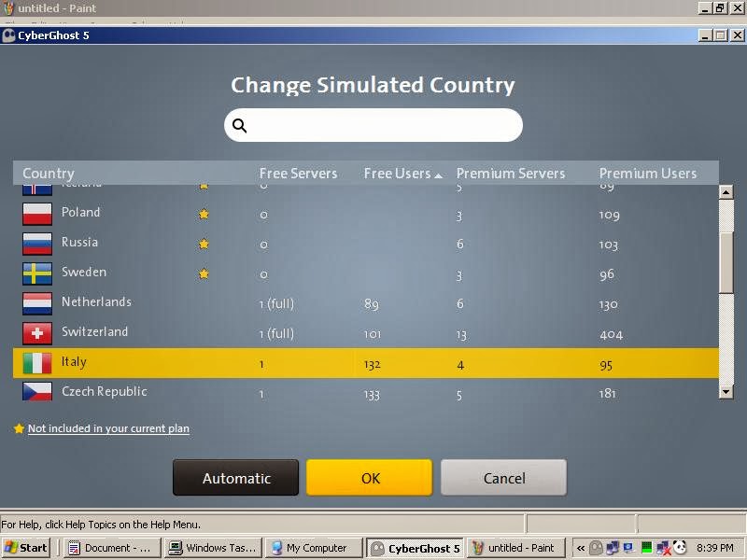Screen dimensions: 747x560
Task: Click CyberGhost ghost icon in title bar
Action: tap(8, 35)
